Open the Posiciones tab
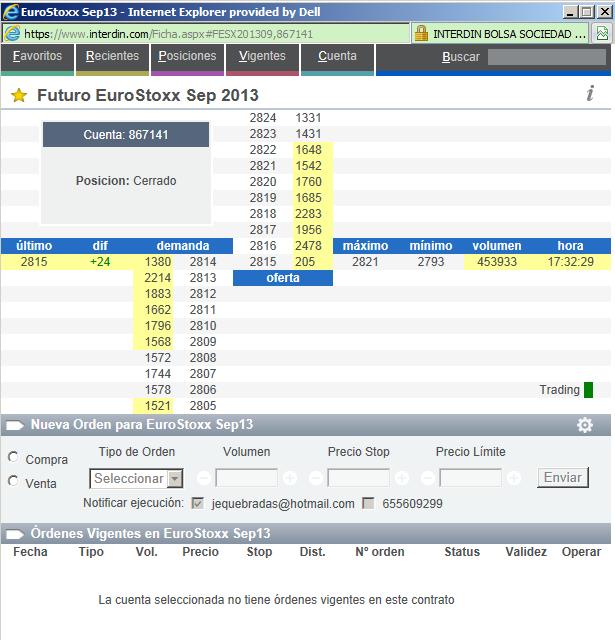The height and width of the screenshot is (640, 615). tap(187, 58)
